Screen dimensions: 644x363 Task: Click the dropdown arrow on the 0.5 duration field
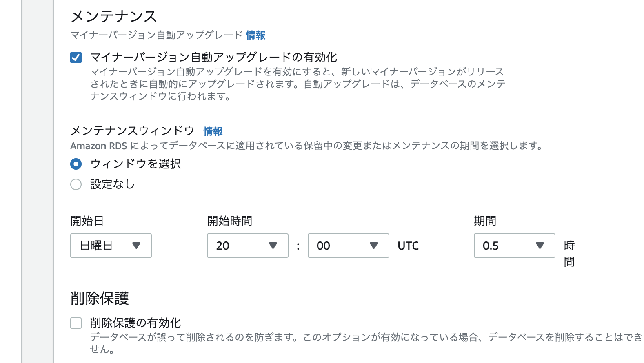click(540, 246)
